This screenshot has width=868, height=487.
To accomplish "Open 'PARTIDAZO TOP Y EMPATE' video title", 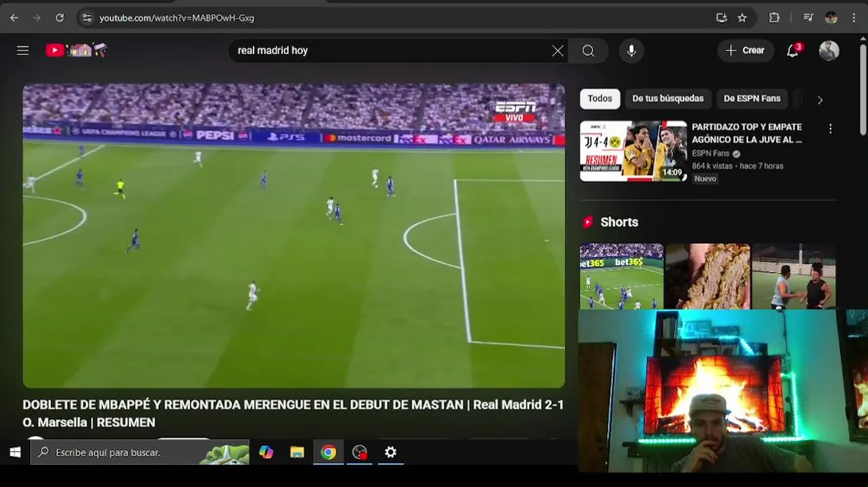I will point(746,133).
